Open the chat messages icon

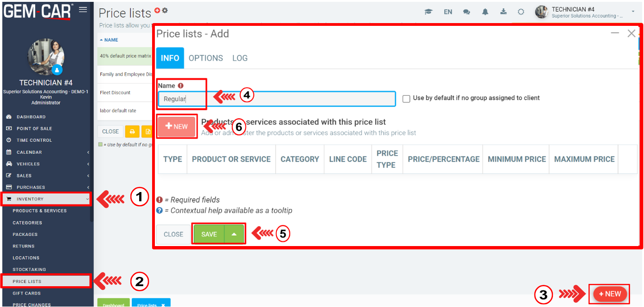[x=466, y=12]
